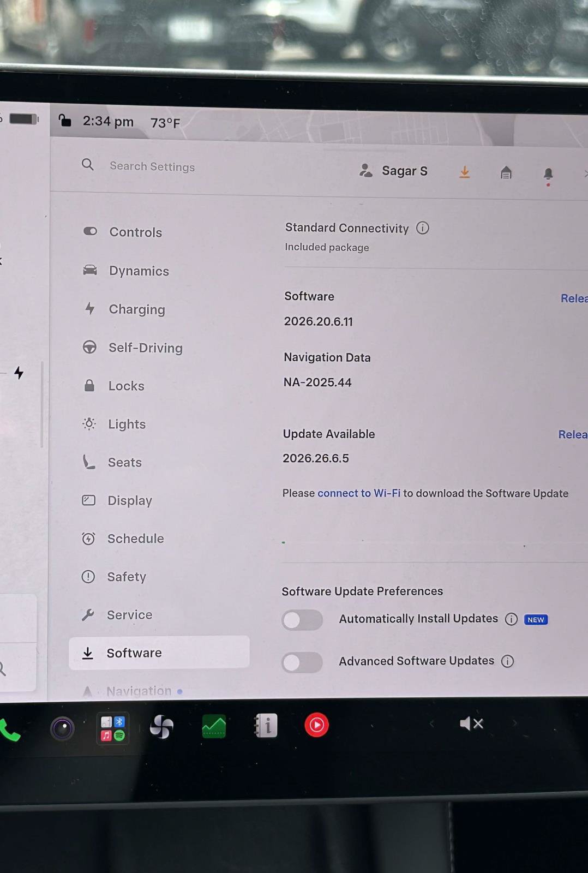Screen dimensions: 588x873
Task: Open the owner's manual icon
Action: click(x=266, y=726)
